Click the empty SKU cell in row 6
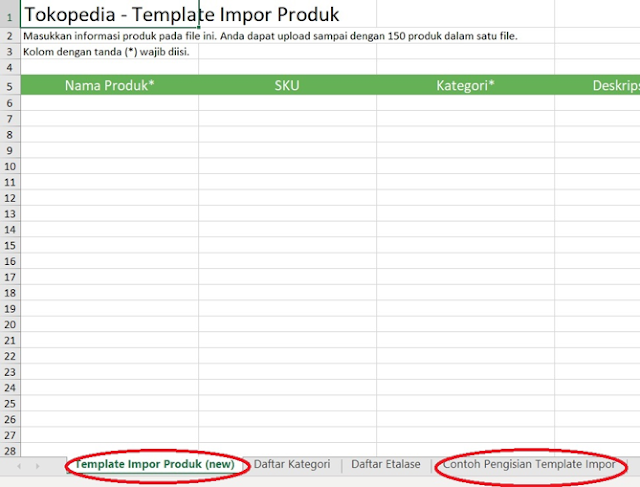The width and height of the screenshot is (640, 487). click(x=287, y=103)
